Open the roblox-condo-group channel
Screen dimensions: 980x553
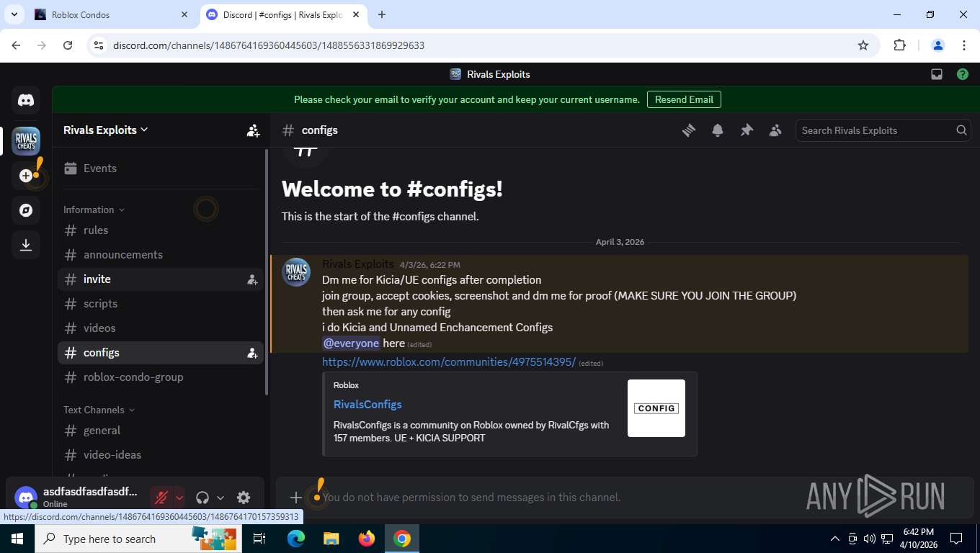click(x=159, y=377)
